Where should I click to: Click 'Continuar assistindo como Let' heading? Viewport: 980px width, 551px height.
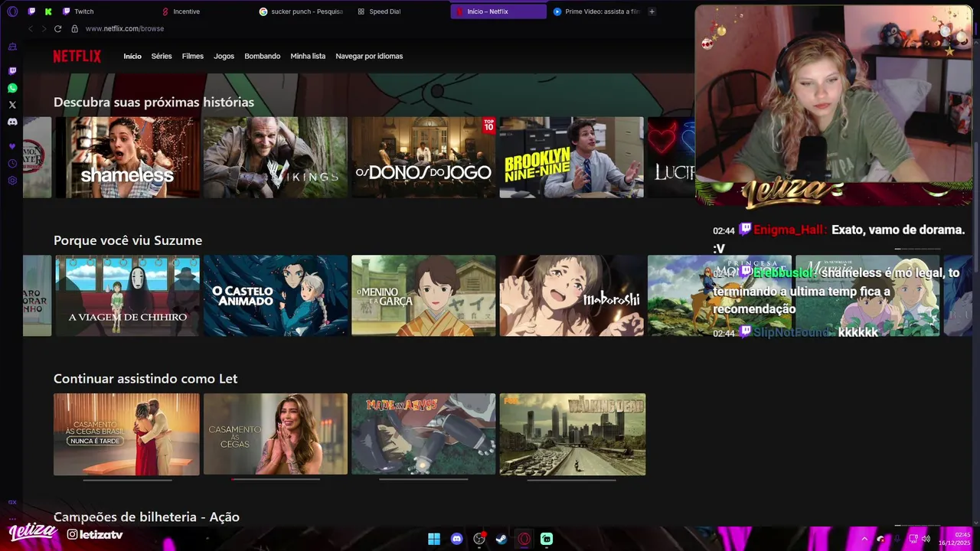click(x=145, y=379)
